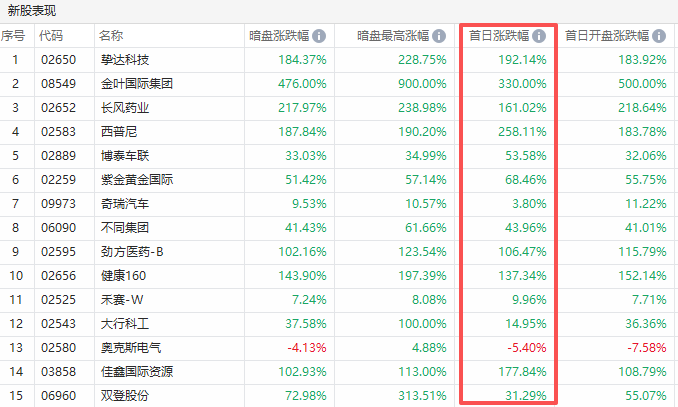The height and width of the screenshot is (407, 678).
Task: Open 双登股份 in the last row
Action: coord(123,396)
